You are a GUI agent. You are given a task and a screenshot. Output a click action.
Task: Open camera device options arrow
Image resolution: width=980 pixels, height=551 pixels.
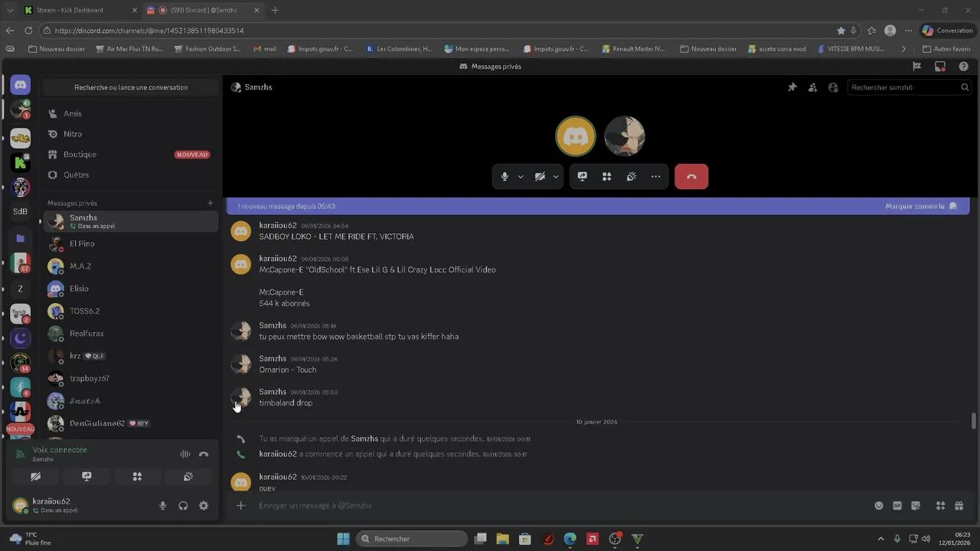click(556, 176)
